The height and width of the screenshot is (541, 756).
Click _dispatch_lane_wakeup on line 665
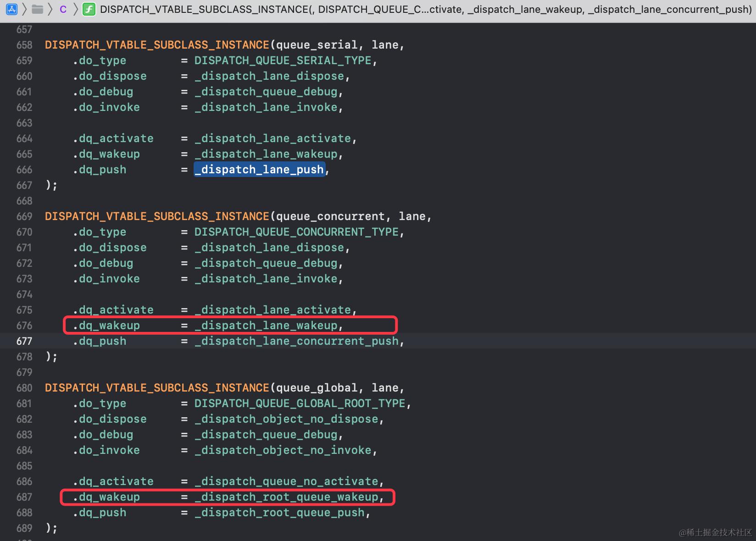click(266, 154)
